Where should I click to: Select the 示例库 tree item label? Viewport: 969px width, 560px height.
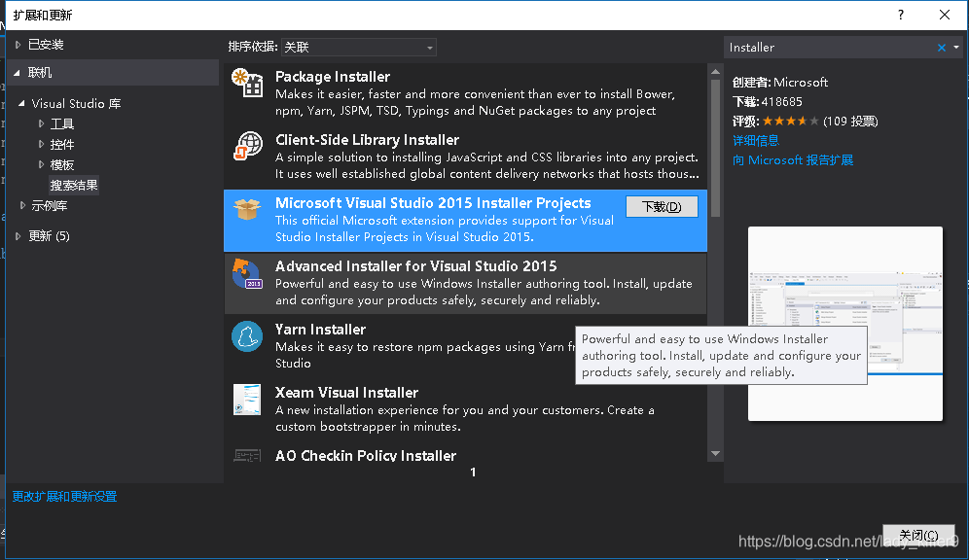(50, 205)
